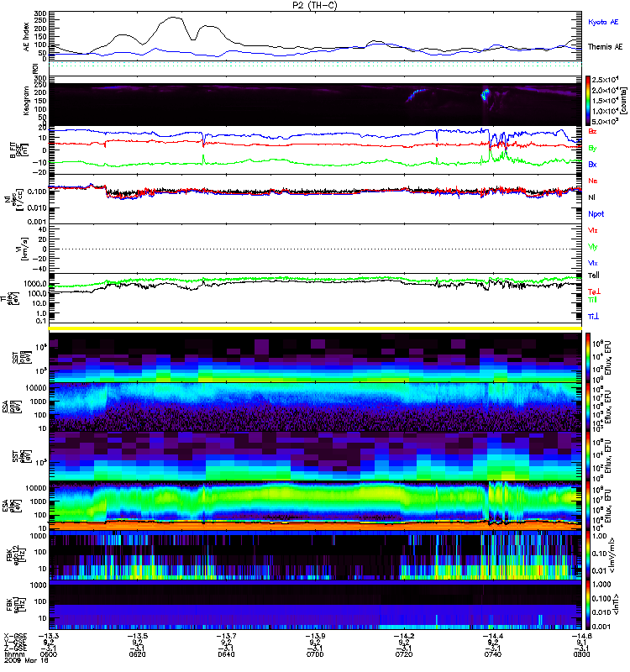This screenshot has width=630, height=672.
Task: Click the X-GSE row label
Action: [x=14, y=636]
